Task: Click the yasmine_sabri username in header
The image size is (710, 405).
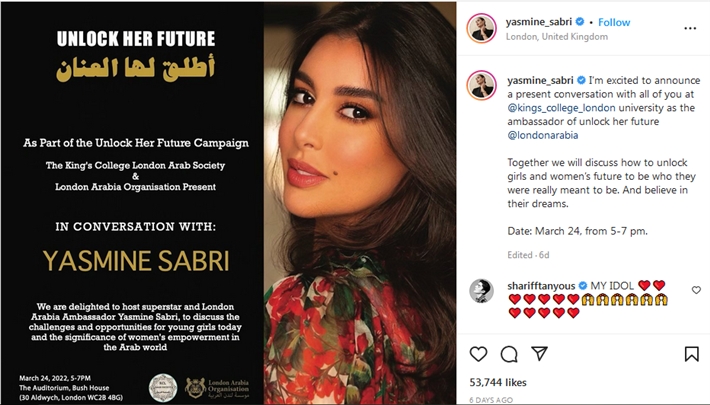Action: point(539,22)
